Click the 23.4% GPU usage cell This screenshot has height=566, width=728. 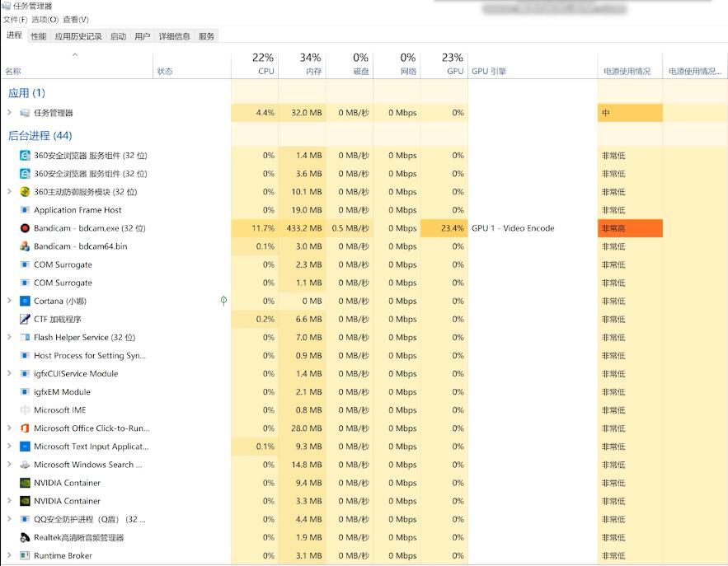444,228
